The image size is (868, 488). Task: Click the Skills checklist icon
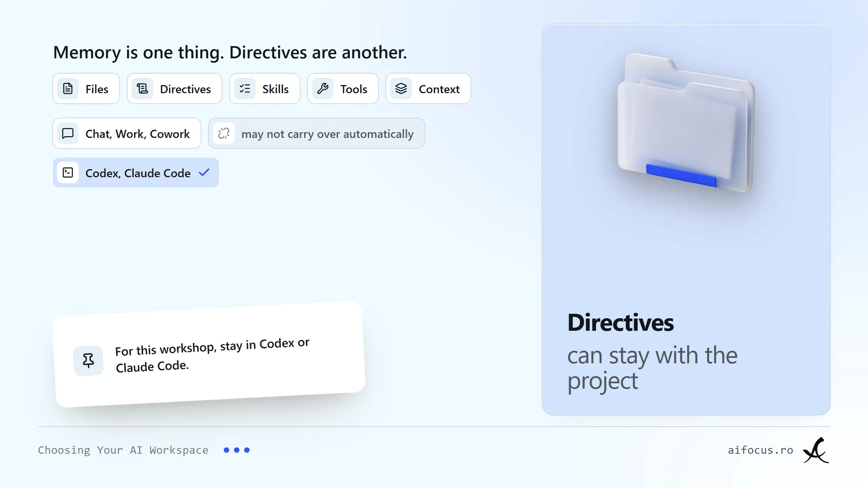245,89
